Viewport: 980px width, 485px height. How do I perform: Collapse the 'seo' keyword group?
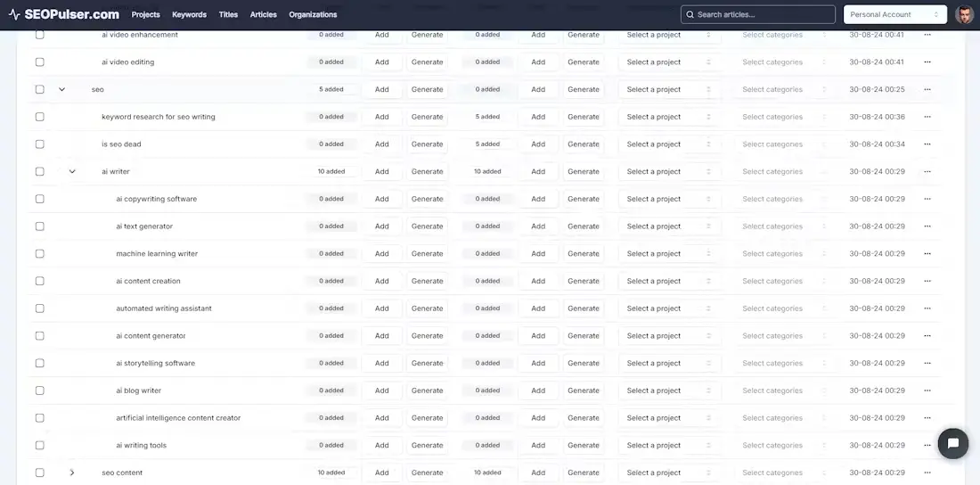62,89
